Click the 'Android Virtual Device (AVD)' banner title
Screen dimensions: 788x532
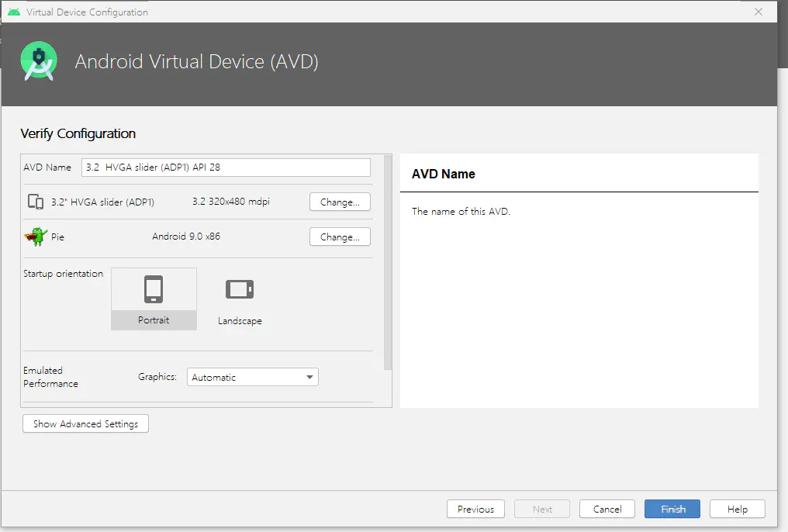point(196,62)
